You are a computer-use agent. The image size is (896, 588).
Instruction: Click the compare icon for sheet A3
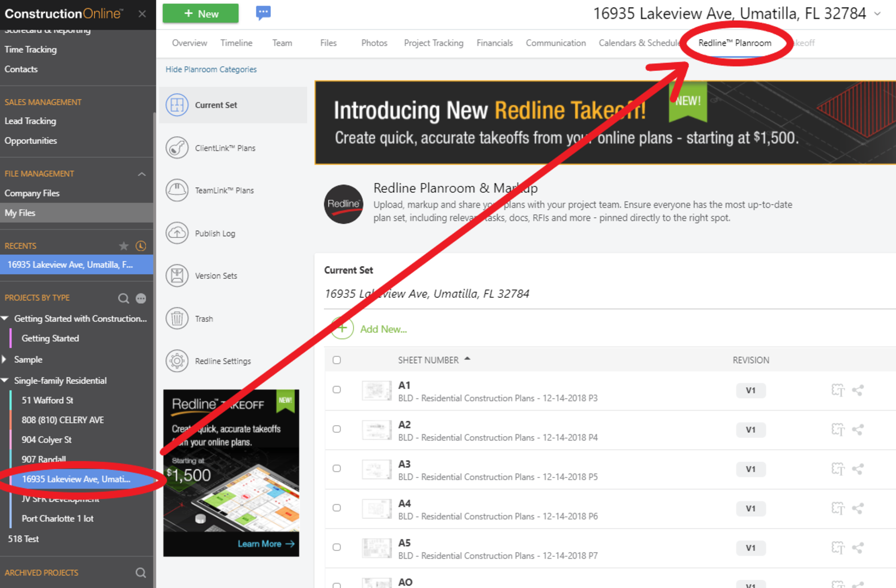pos(838,469)
